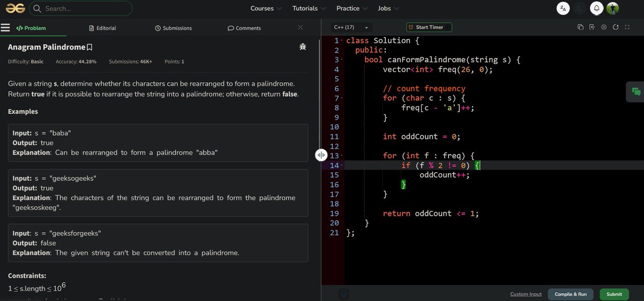644x301 pixels.
Task: Click line number 21 in gutter
Action: click(x=333, y=232)
